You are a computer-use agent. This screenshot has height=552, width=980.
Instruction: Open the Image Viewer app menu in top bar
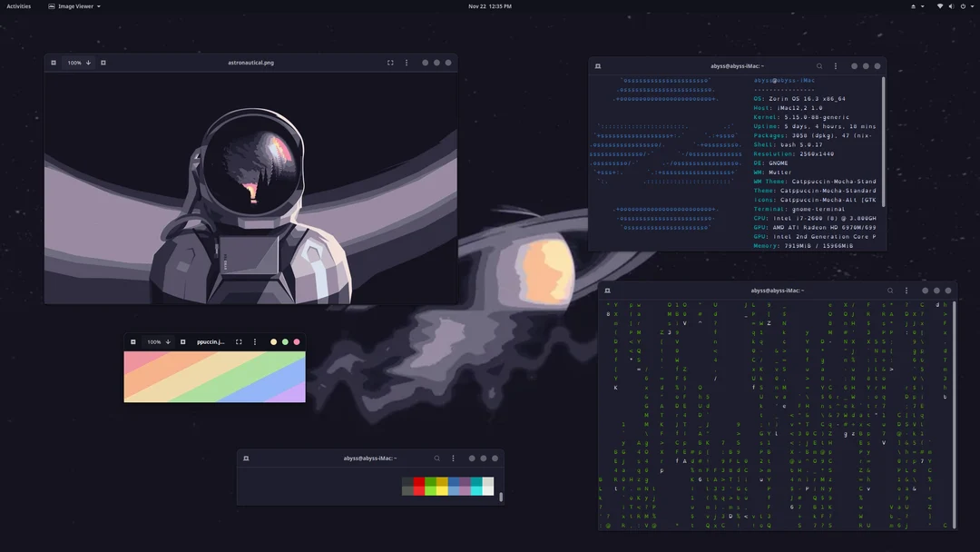click(x=73, y=6)
